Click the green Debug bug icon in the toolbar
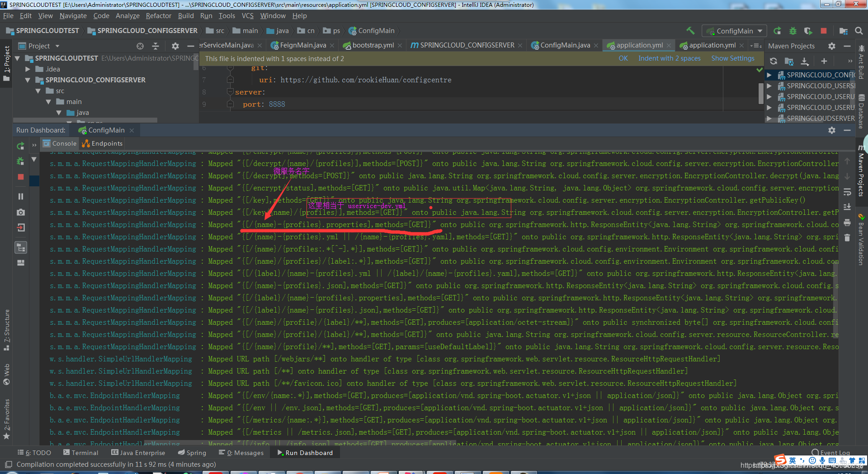This screenshot has width=868, height=474. tap(793, 31)
